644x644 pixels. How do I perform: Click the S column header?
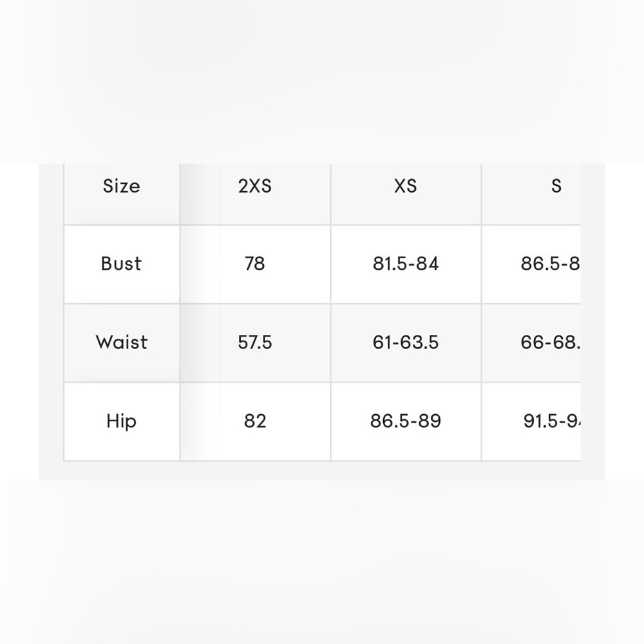click(556, 187)
